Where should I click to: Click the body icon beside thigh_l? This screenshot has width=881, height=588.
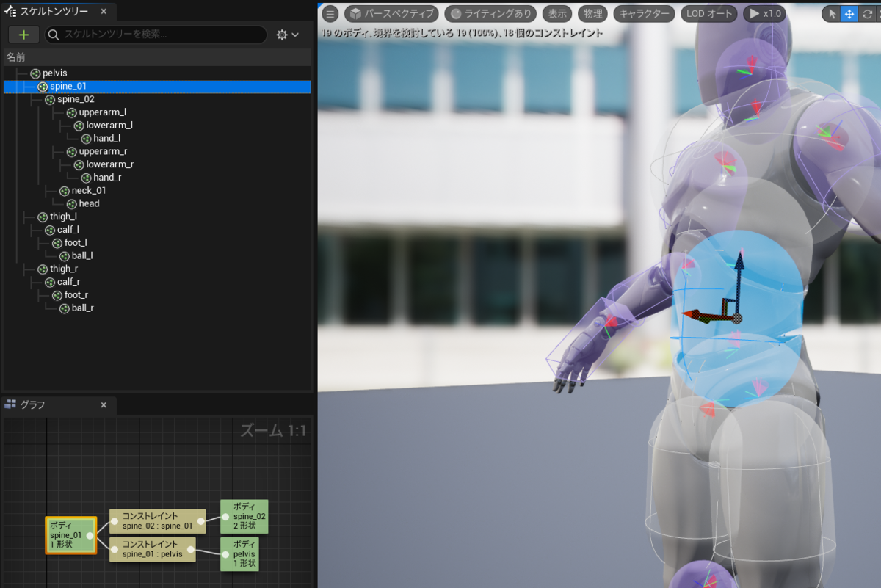43,217
